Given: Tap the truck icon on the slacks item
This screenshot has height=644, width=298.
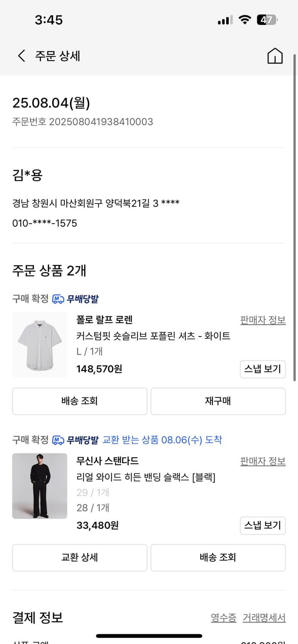Looking at the screenshot, I should click(x=58, y=440).
